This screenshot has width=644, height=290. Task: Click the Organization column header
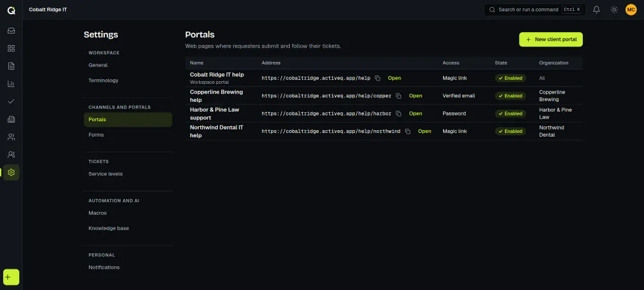click(x=554, y=63)
